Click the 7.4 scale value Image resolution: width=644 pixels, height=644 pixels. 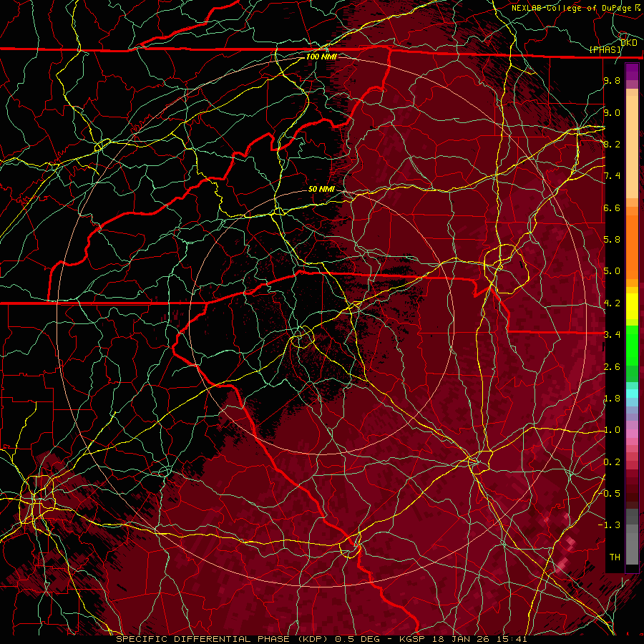click(x=612, y=176)
